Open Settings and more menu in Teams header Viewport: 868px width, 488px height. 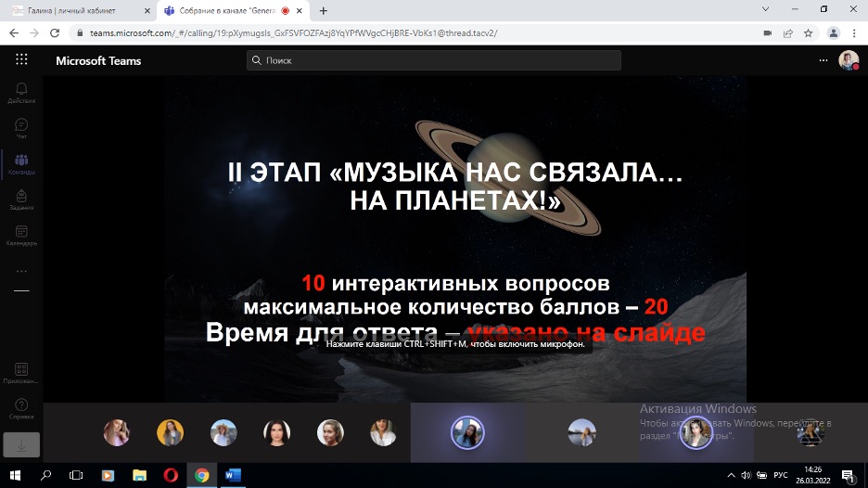coord(823,60)
